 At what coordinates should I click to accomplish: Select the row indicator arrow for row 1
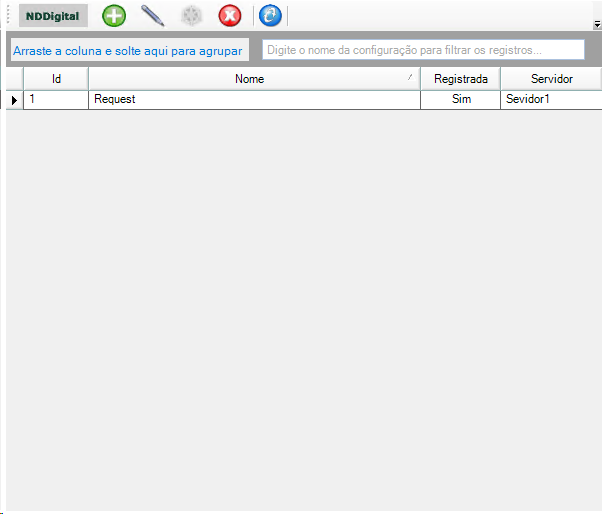click(15, 100)
